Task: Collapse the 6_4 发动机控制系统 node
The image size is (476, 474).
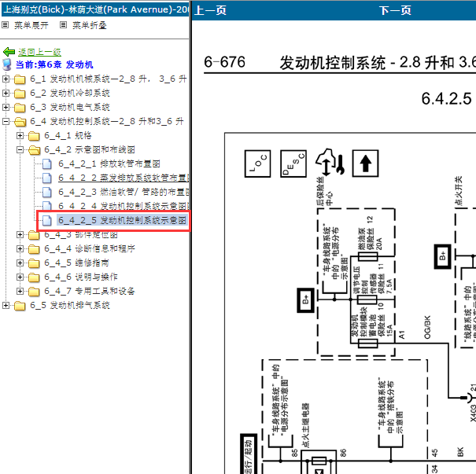Action: click(6, 121)
